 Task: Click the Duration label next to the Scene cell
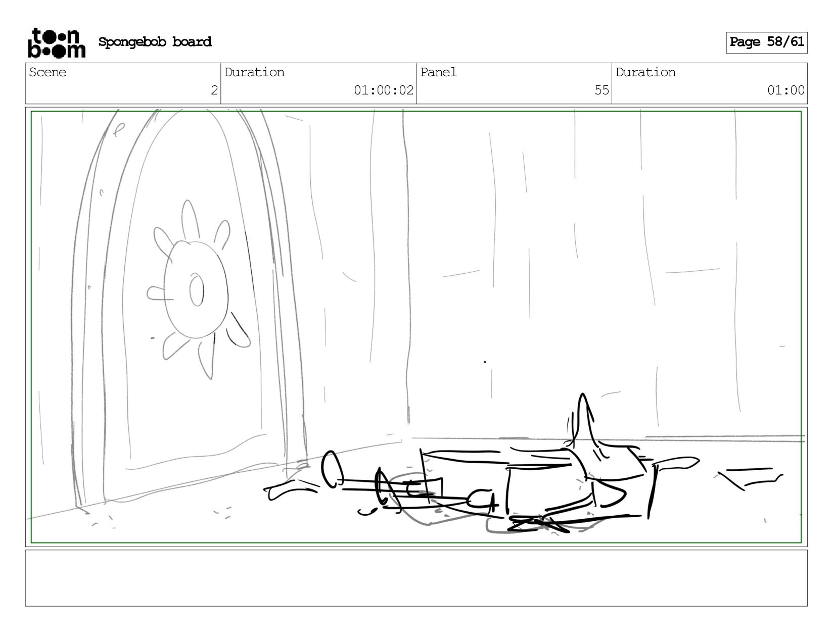[x=254, y=72]
